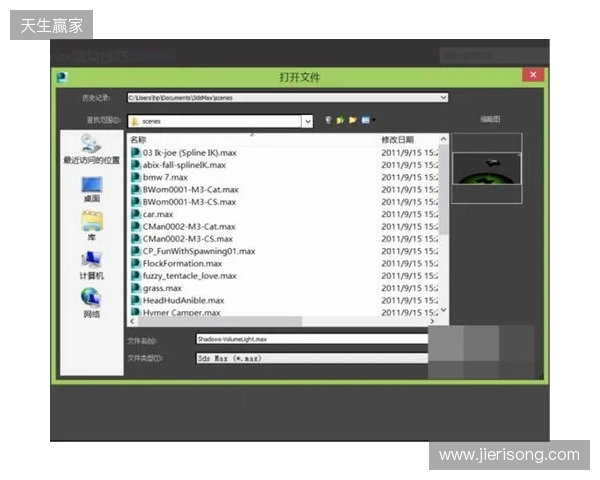Click the go-back navigation icon in toolbar
This screenshot has width=600, height=480.
click(328, 120)
